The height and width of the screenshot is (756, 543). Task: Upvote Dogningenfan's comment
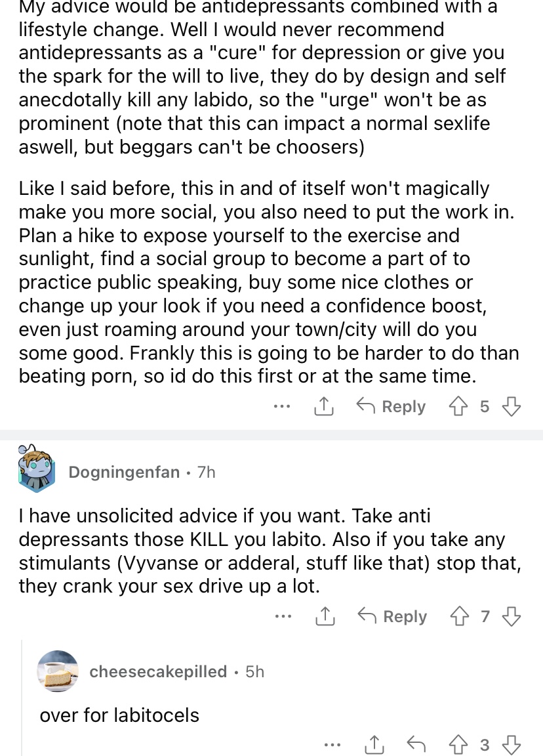(x=458, y=616)
